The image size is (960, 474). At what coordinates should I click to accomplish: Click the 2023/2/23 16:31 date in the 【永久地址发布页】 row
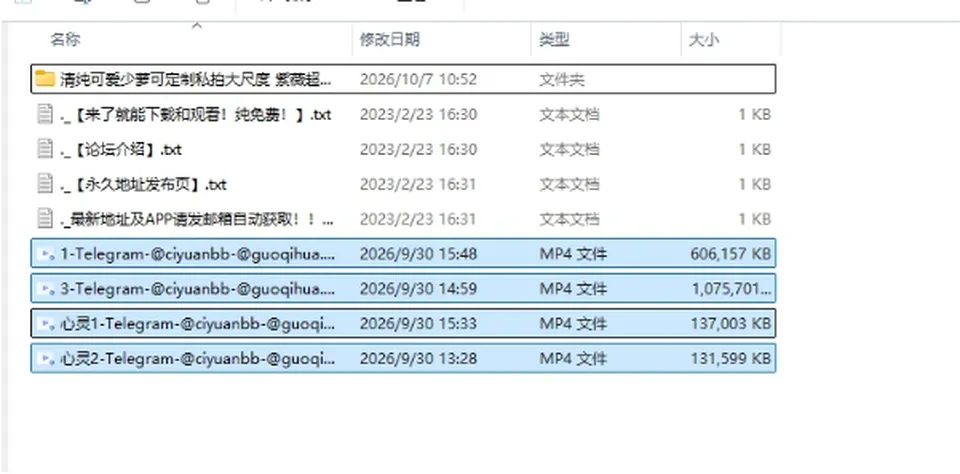tap(418, 184)
